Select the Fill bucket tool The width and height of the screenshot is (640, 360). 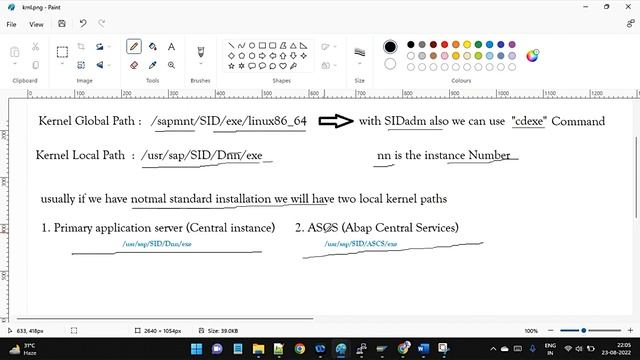[153, 47]
